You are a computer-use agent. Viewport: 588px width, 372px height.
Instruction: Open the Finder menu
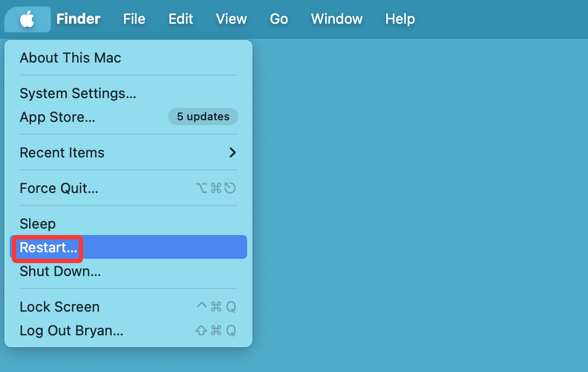point(78,19)
